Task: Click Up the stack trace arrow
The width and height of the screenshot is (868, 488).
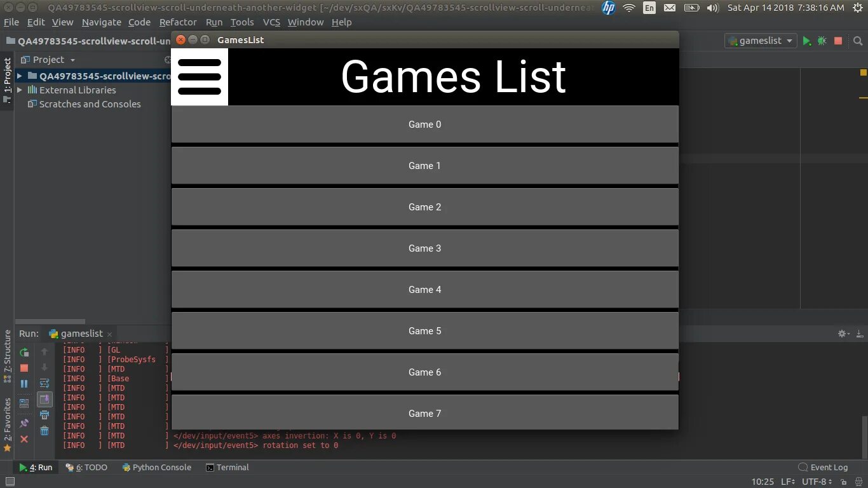Action: pos(44,351)
